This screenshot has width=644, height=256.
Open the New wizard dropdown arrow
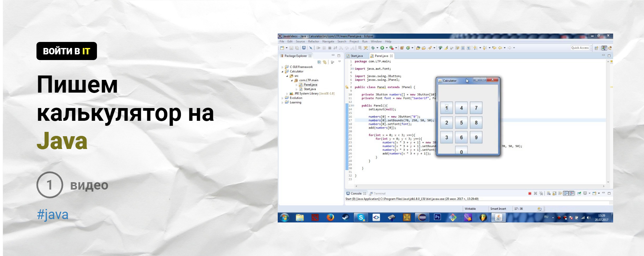[286, 48]
